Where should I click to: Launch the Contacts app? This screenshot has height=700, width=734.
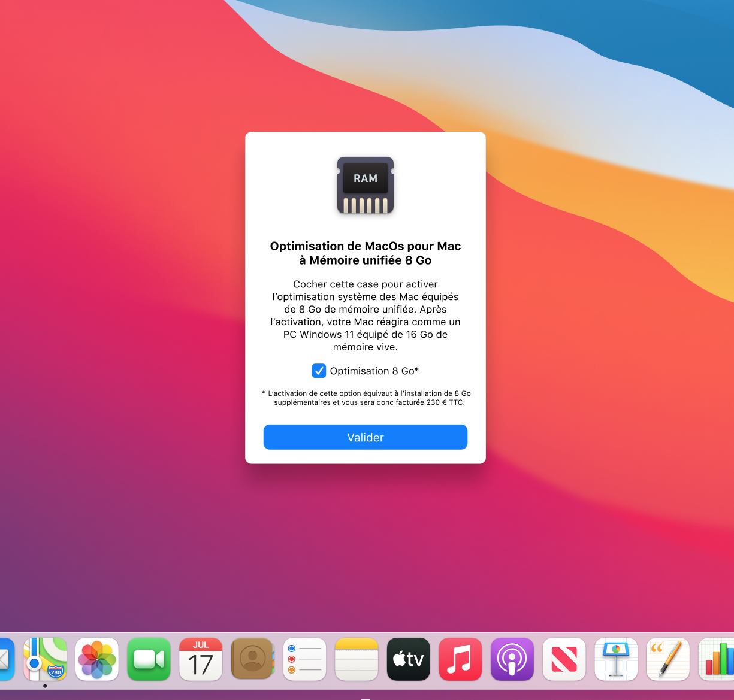252,659
